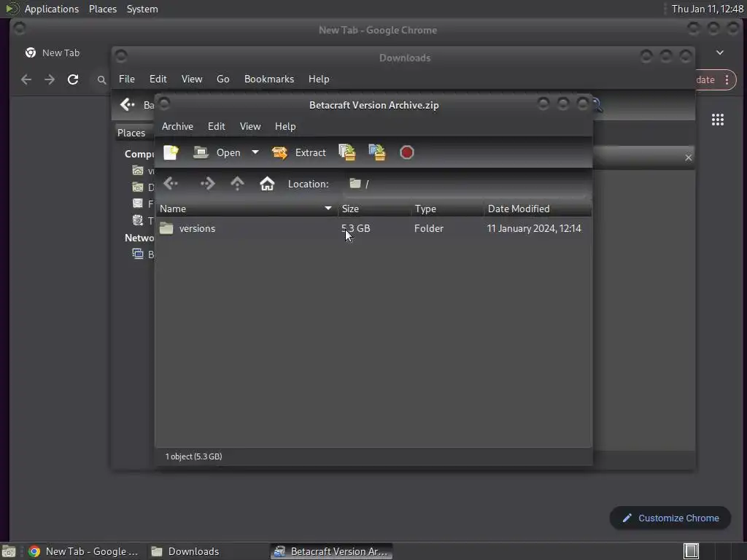Image resolution: width=747 pixels, height=560 pixels.
Task: Open the Archive menu
Action: pos(177,126)
